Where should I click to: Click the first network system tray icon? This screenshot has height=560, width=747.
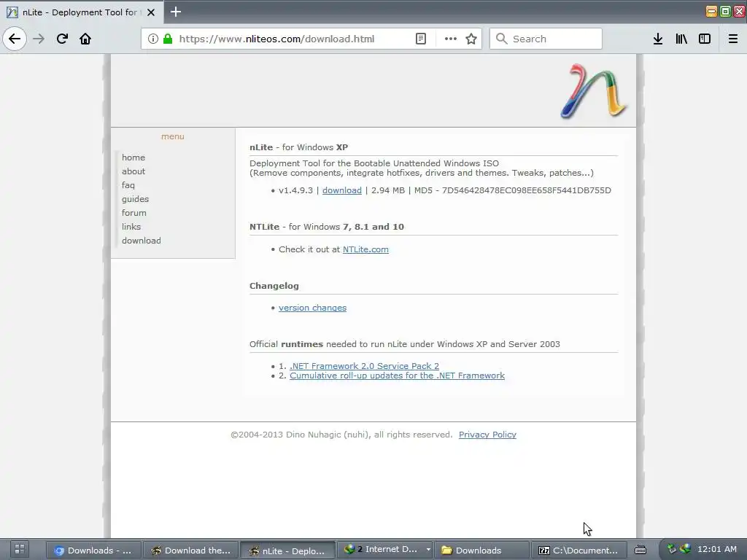coord(672,549)
